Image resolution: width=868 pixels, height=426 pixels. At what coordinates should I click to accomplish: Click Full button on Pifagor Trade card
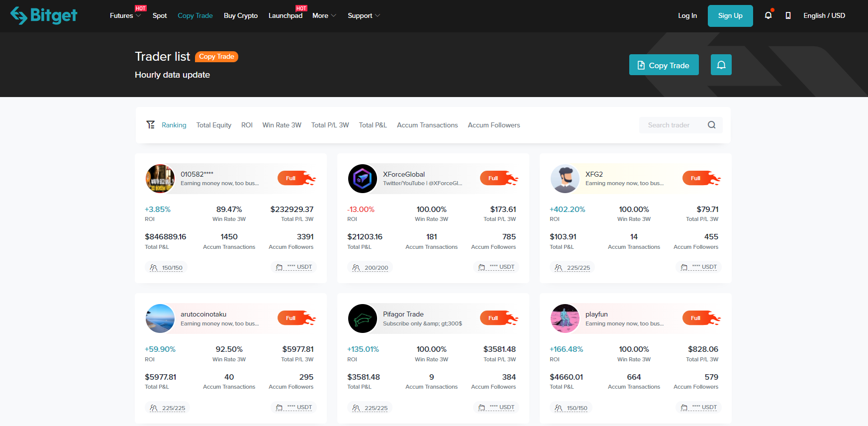click(499, 318)
